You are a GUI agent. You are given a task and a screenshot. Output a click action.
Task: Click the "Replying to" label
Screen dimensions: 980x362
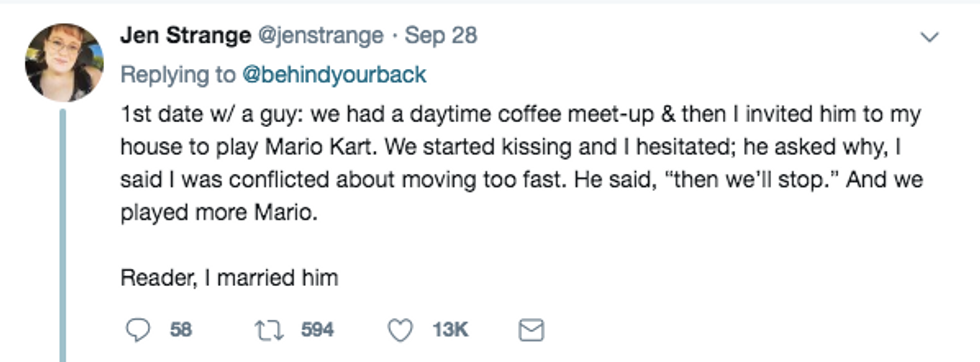pyautogui.click(x=178, y=75)
